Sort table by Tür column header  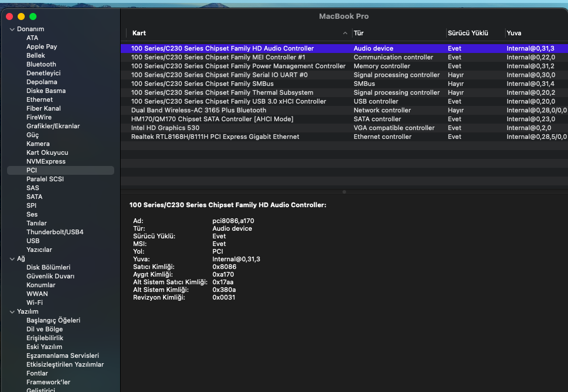click(360, 33)
